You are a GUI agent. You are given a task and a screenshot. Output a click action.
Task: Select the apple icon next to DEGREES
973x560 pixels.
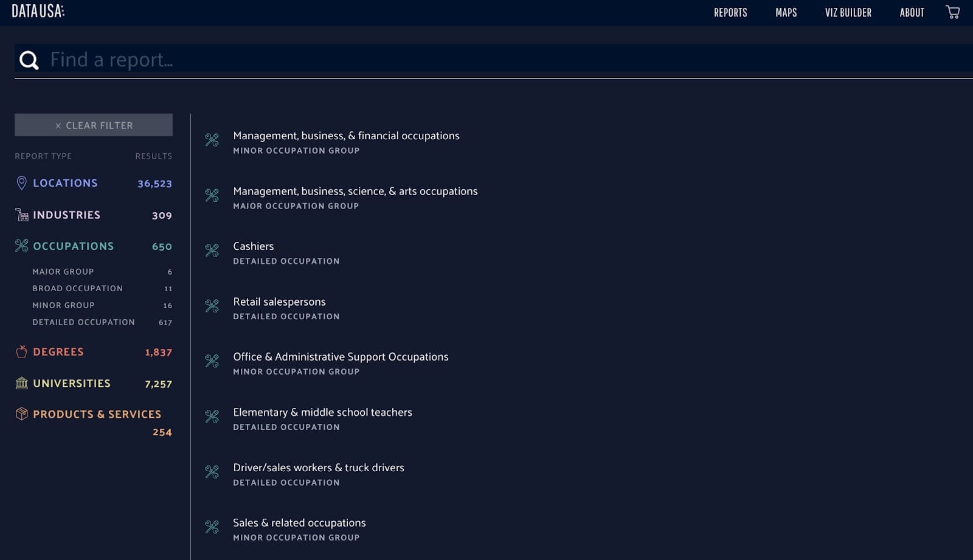coord(22,351)
